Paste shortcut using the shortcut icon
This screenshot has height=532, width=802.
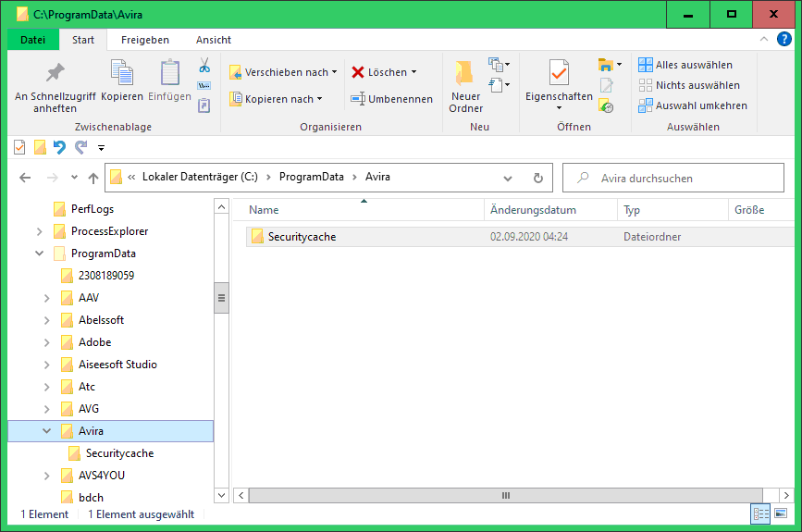coord(204,105)
